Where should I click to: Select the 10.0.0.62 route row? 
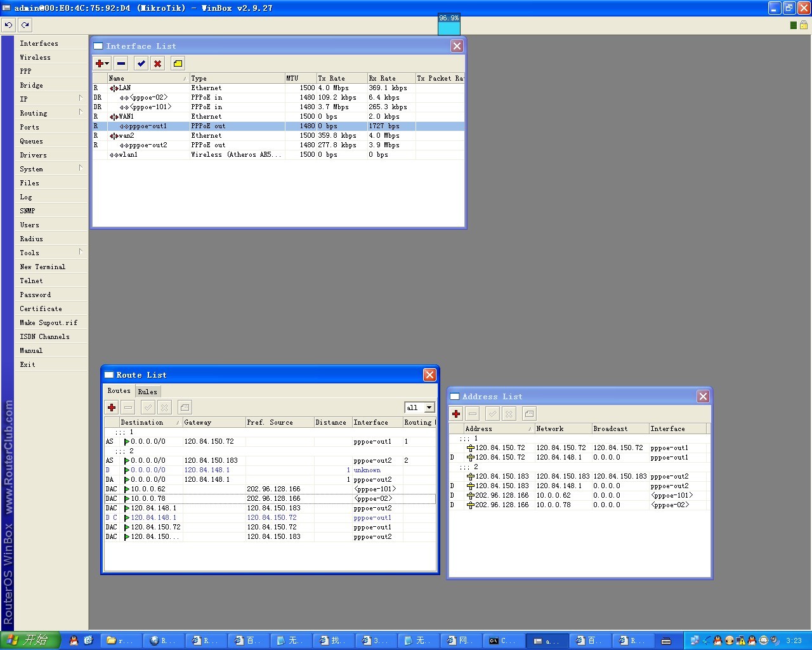pyautogui.click(x=270, y=489)
